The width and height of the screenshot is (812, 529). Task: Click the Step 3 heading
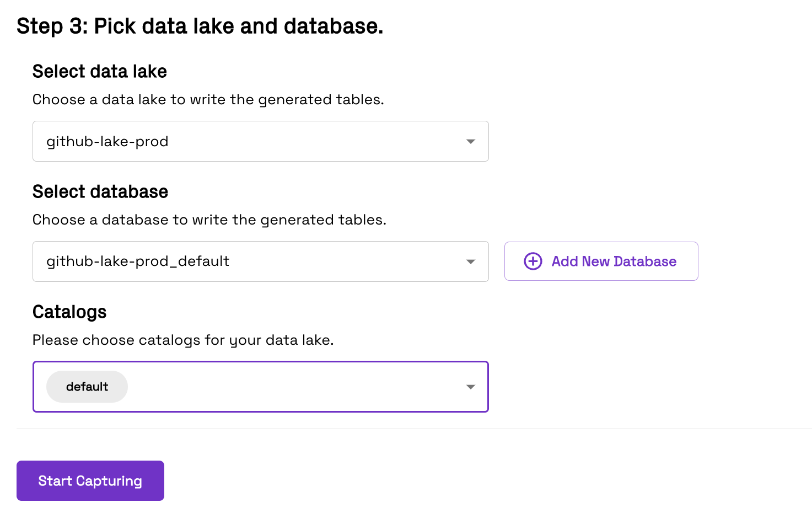[x=200, y=26]
